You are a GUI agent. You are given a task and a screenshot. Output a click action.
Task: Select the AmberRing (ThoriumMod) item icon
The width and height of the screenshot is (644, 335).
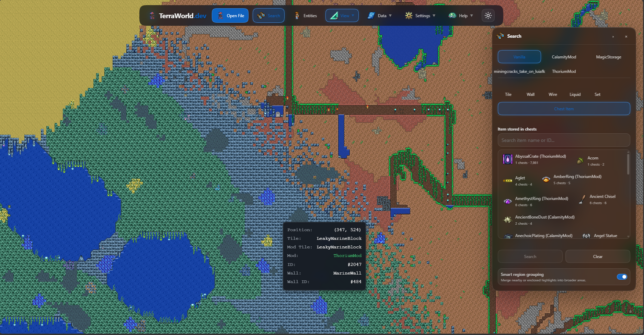click(546, 179)
